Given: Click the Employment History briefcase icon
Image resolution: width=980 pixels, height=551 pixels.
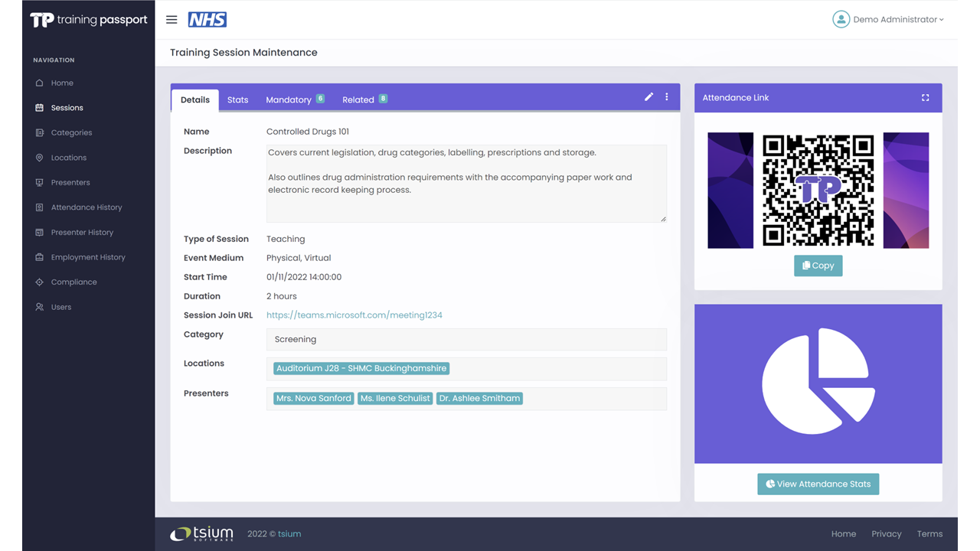Looking at the screenshot, I should tap(40, 257).
